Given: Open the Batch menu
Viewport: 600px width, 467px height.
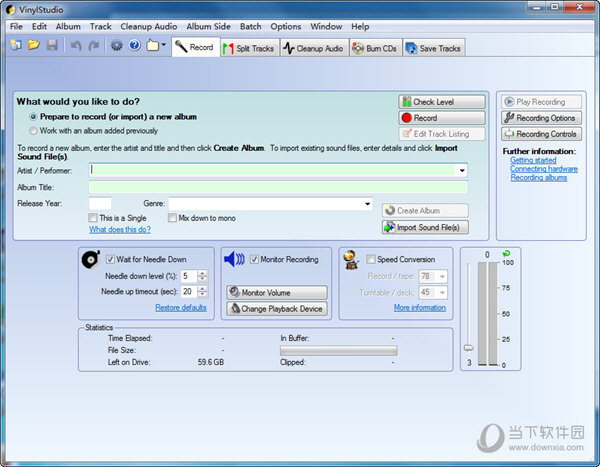Looking at the screenshot, I should (251, 26).
